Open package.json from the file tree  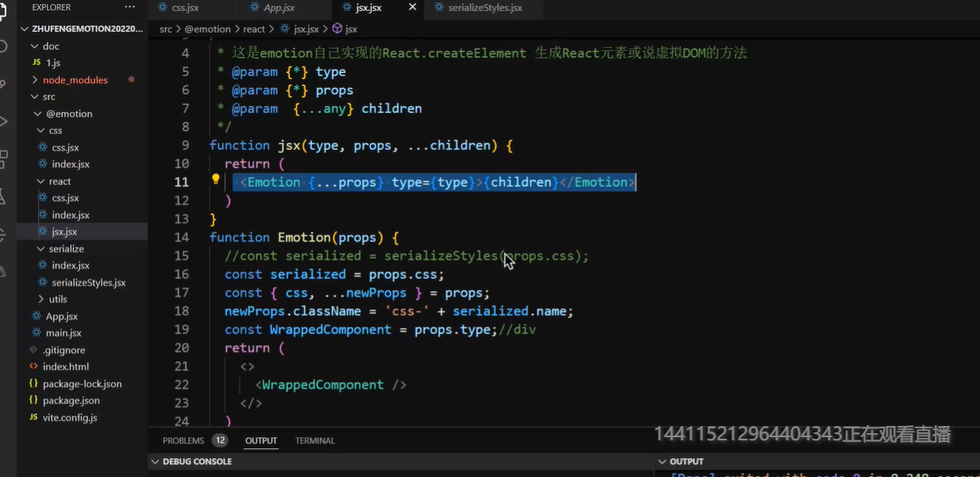click(71, 401)
